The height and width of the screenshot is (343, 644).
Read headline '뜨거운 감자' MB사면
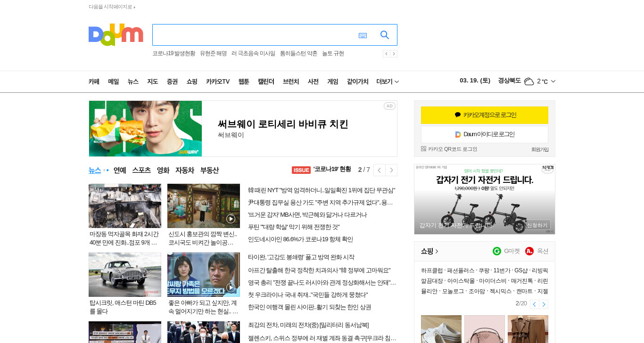click(x=307, y=215)
